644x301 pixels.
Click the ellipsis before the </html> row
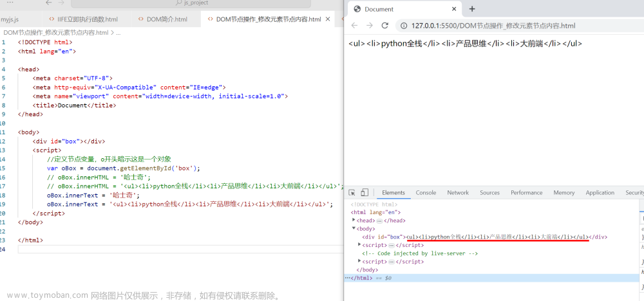[x=348, y=278]
